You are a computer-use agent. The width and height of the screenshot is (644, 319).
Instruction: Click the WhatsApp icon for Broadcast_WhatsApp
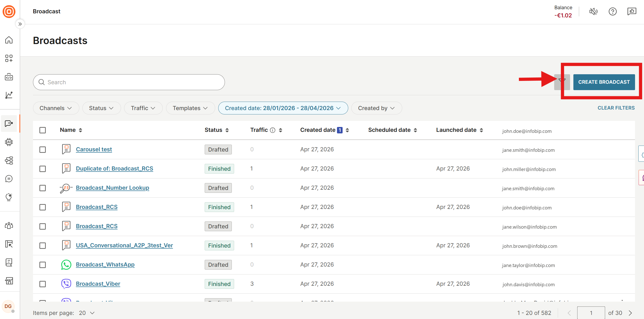point(66,265)
